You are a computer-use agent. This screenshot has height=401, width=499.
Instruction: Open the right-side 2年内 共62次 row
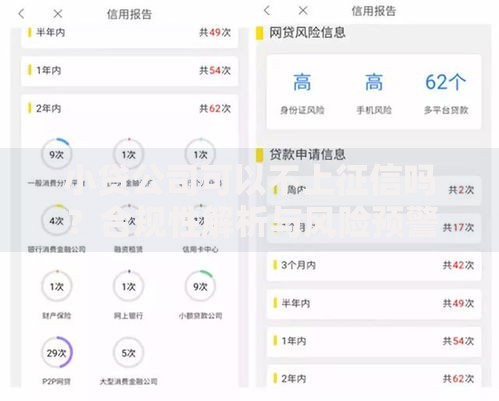[x=374, y=378]
